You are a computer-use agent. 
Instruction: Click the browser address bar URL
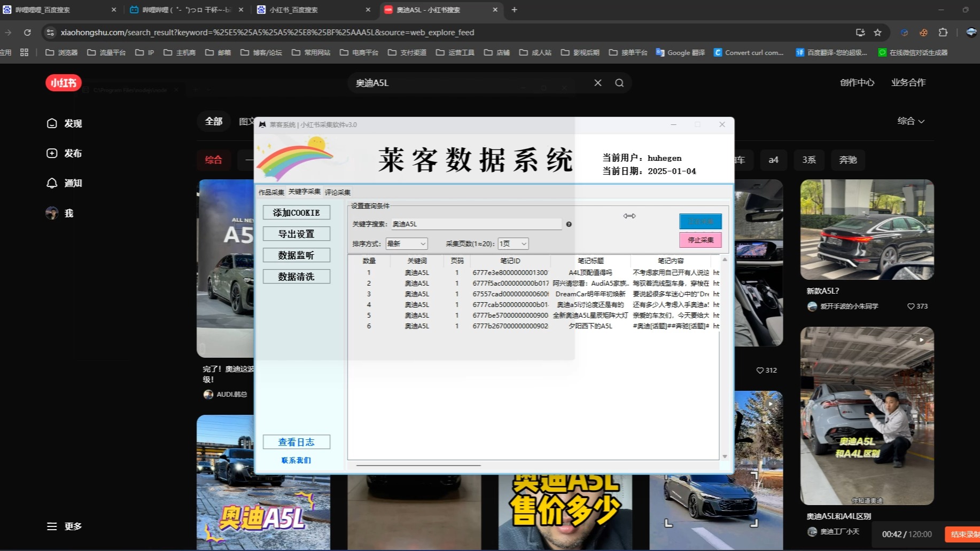coord(267,33)
